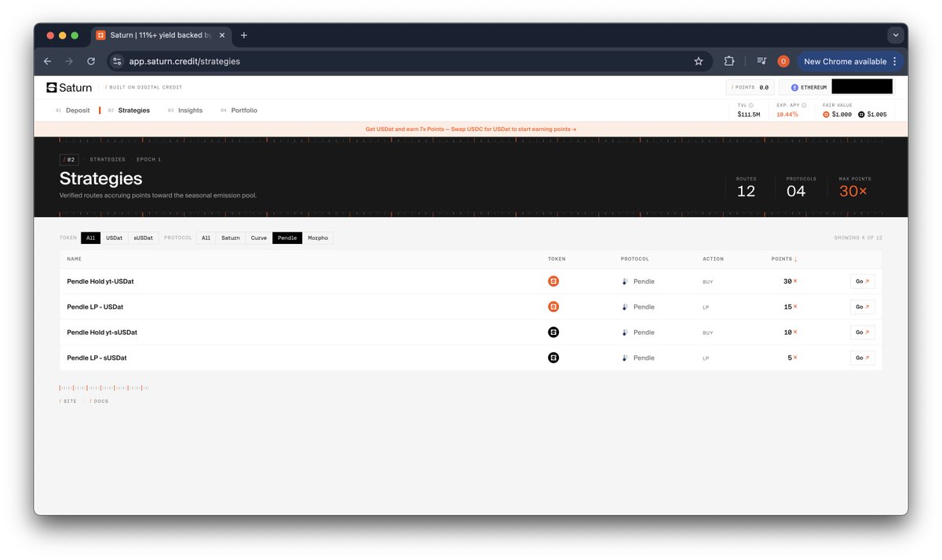Click sUSDat token icon in Pendle Hold yt-sUSDat row
The image size is (942, 560).
click(553, 333)
